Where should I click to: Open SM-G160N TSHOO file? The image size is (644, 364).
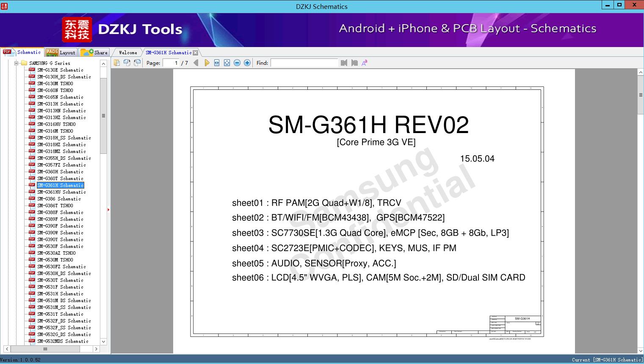55,90
